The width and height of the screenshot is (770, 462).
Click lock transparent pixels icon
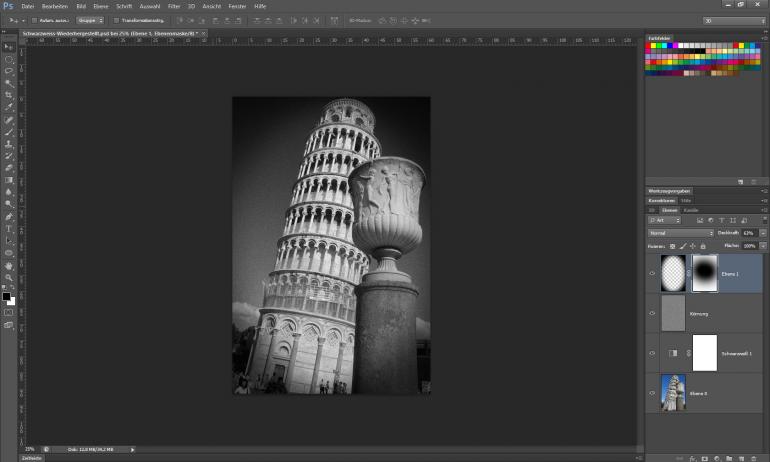(672, 246)
